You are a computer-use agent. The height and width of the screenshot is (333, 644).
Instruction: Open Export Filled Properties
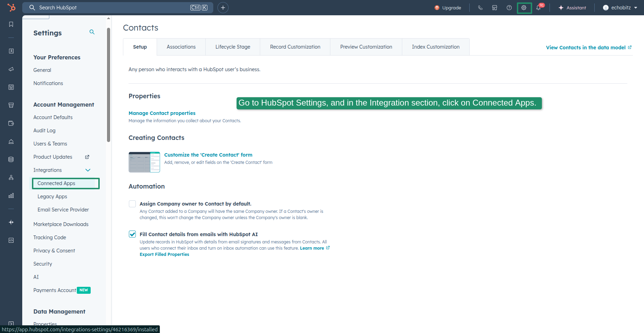pos(164,254)
